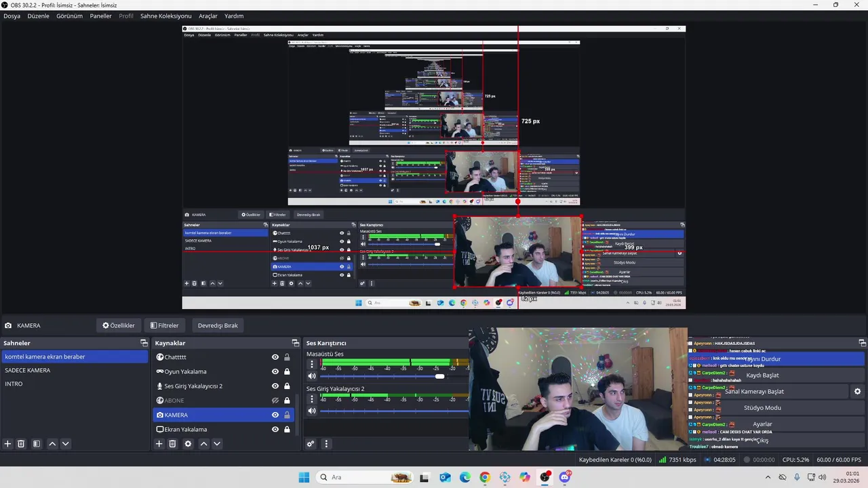Undock the controls panel on right
Screen dimensions: 868x488
pyautogui.click(x=862, y=343)
